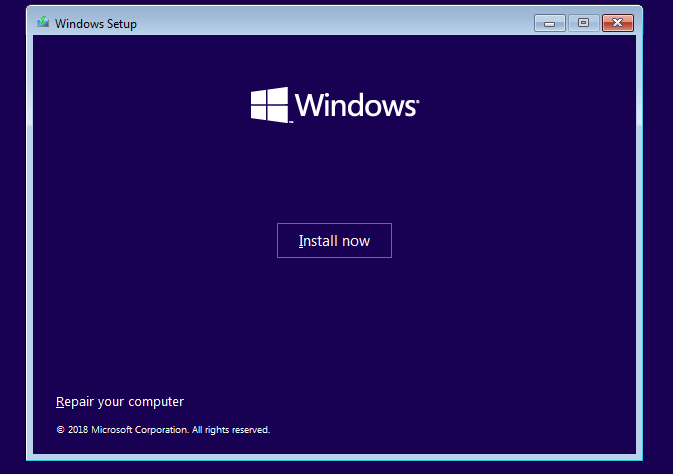
Task: Select the Microsoft Corporation copyright text
Action: point(163,430)
